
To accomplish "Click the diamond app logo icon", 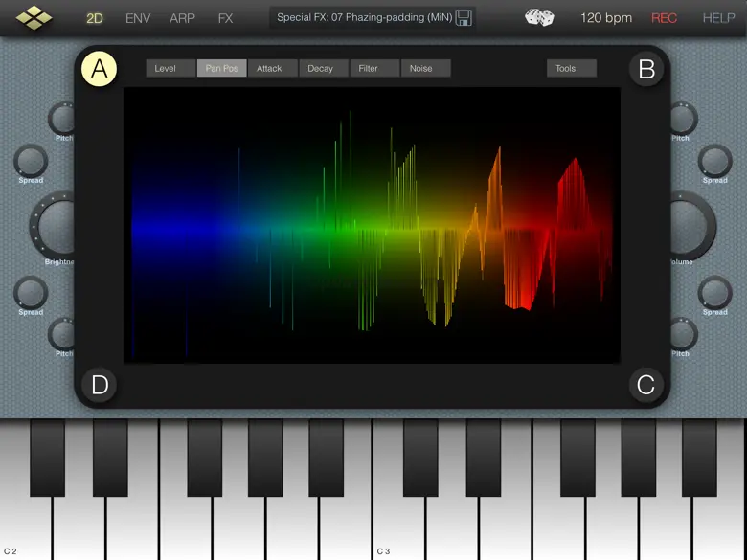I will pos(34,17).
